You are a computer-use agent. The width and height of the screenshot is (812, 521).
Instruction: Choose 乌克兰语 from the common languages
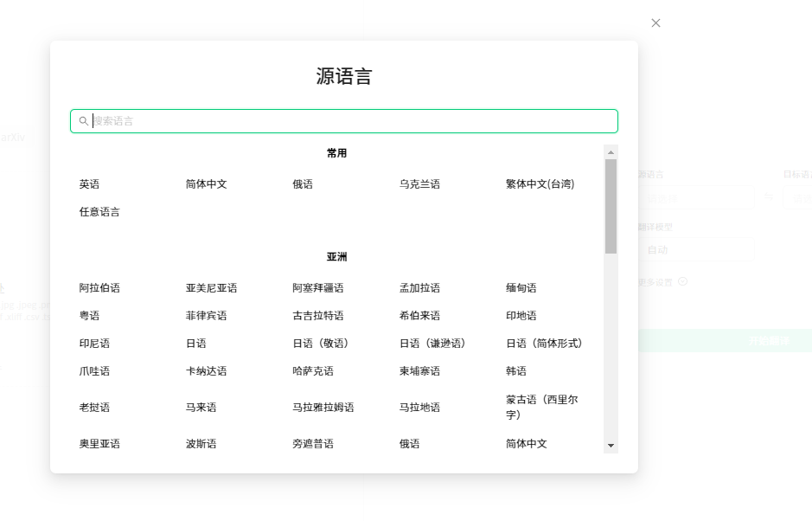(419, 184)
